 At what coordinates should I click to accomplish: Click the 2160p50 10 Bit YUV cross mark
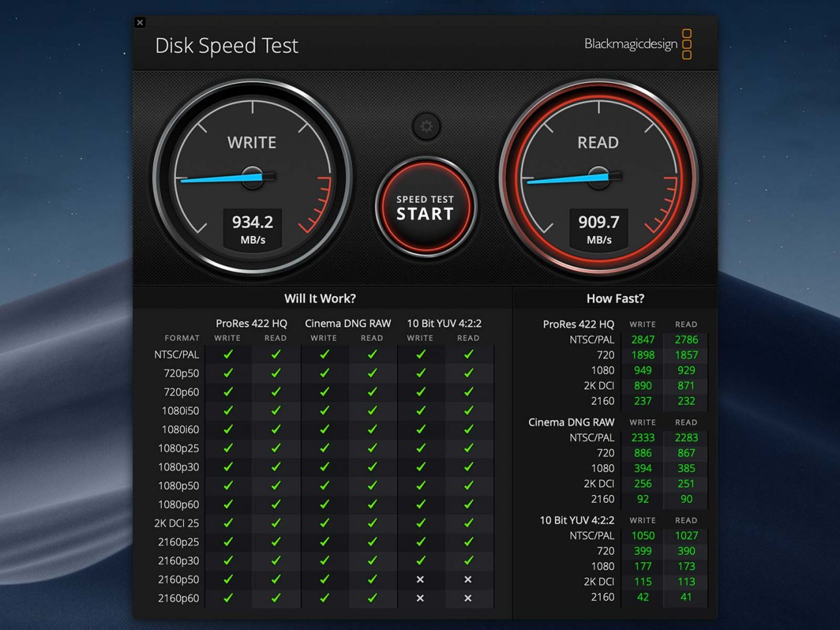(420, 579)
